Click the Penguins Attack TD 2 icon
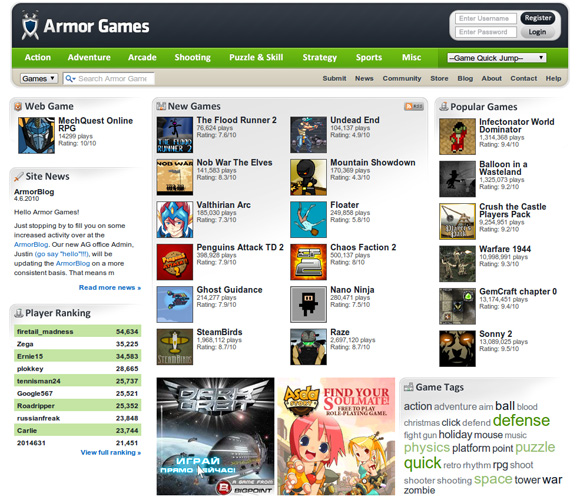Viewport: 580px width, 503px height. click(x=175, y=262)
